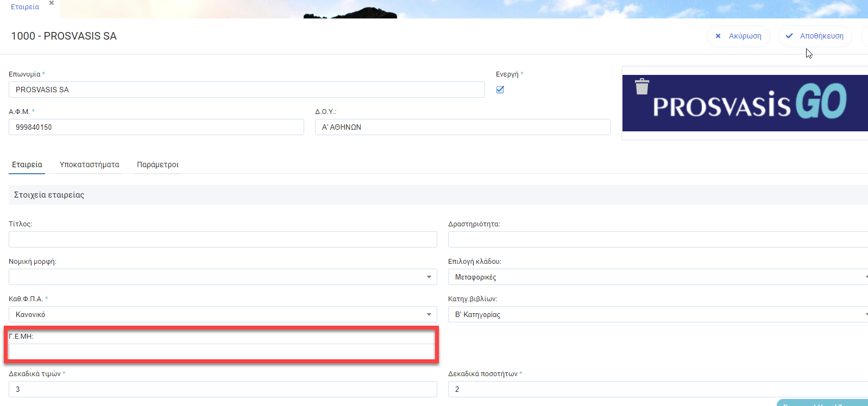Focus the Δεκαδικά τιμών field
The height and width of the screenshot is (406, 868).
(x=223, y=389)
